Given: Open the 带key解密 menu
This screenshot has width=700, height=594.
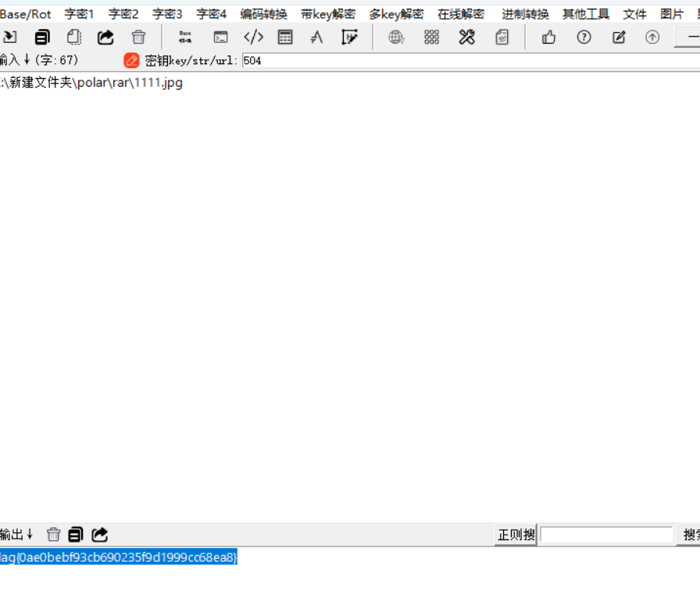Looking at the screenshot, I should click(x=328, y=14).
